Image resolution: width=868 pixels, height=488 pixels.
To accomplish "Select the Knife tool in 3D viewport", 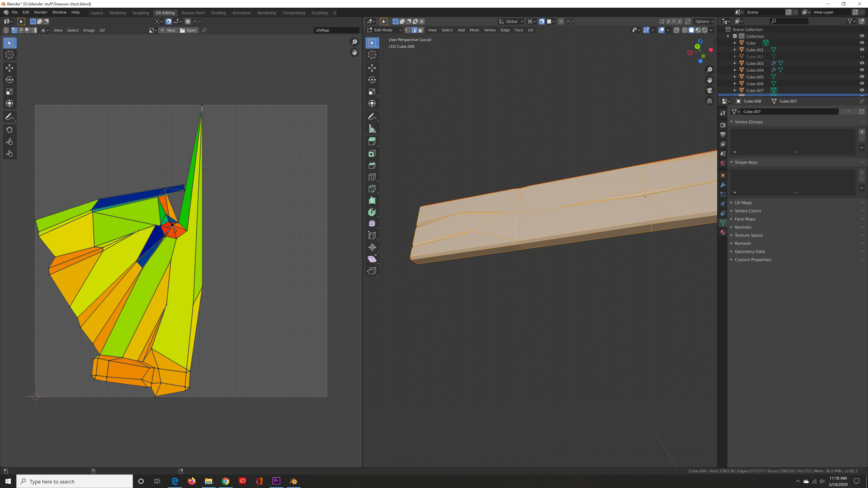I will tap(372, 189).
